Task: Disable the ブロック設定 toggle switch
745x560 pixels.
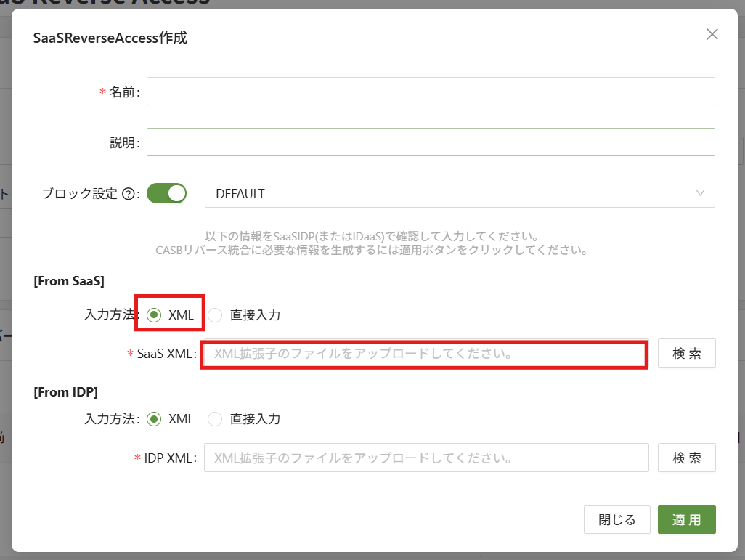Action: pos(167,193)
